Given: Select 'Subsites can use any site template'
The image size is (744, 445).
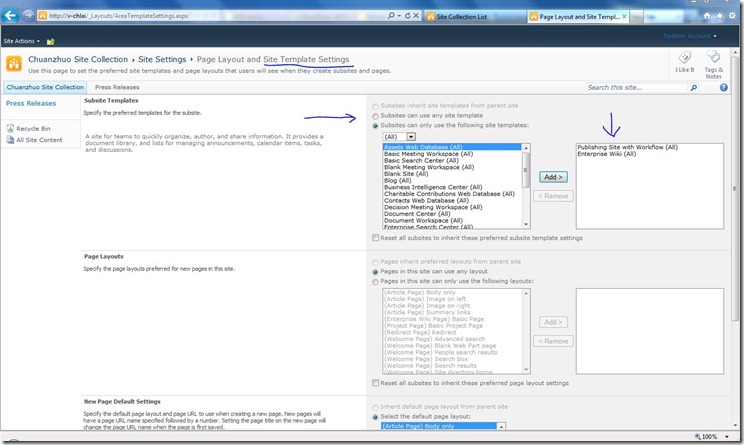Looking at the screenshot, I should (375, 116).
